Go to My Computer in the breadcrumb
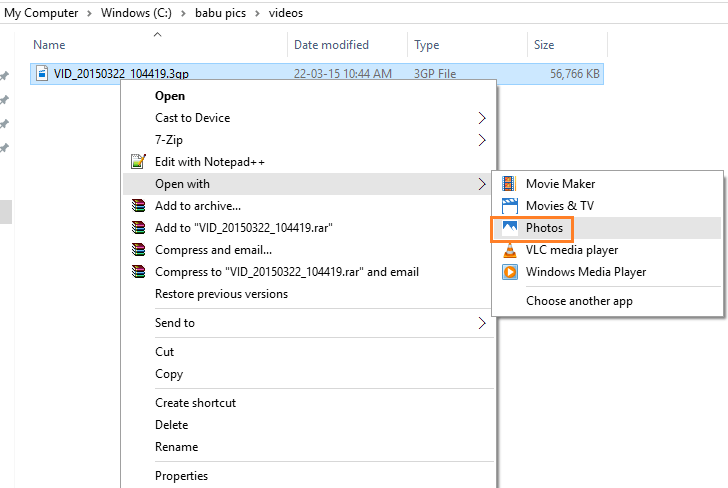 (41, 13)
